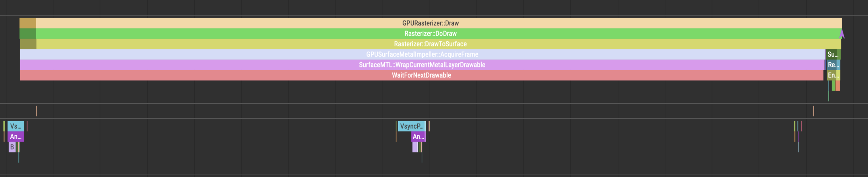Click the purple flow arrow on DoDraw

[842, 34]
